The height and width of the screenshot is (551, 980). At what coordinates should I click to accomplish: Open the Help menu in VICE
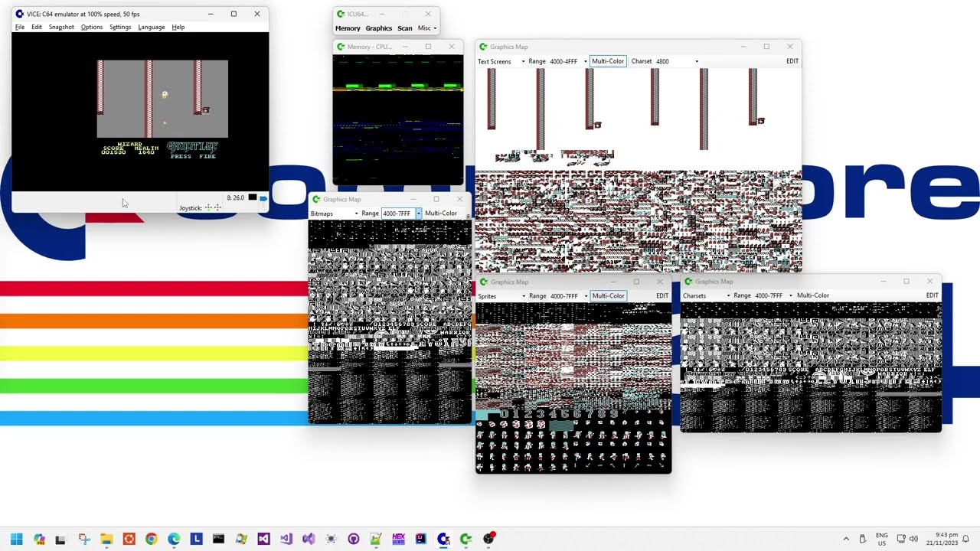click(x=178, y=27)
